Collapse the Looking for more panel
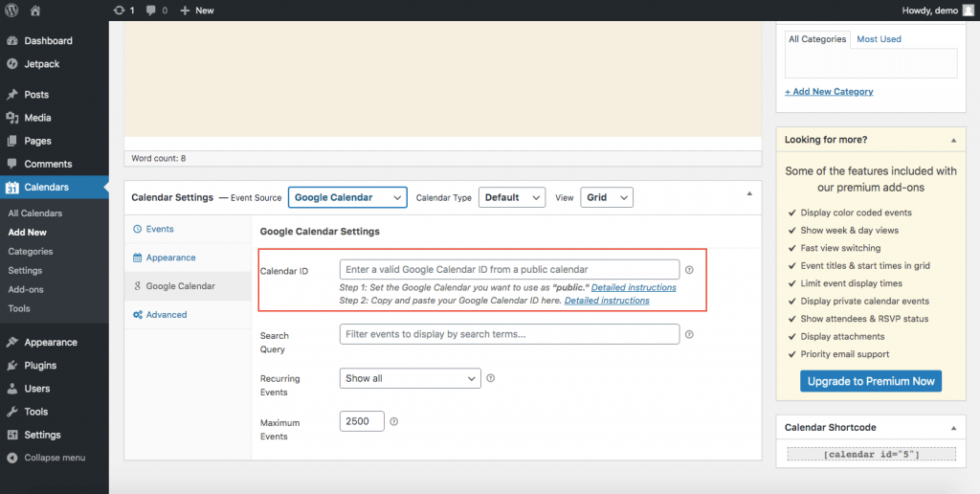The height and width of the screenshot is (494, 980). pos(954,141)
